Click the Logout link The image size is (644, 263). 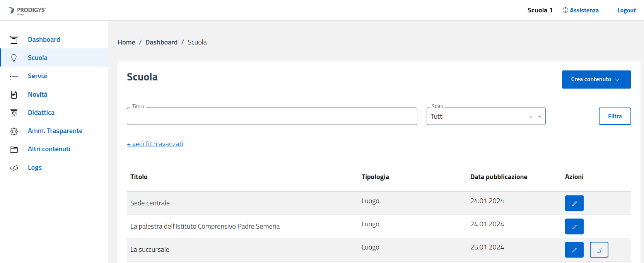point(626,10)
